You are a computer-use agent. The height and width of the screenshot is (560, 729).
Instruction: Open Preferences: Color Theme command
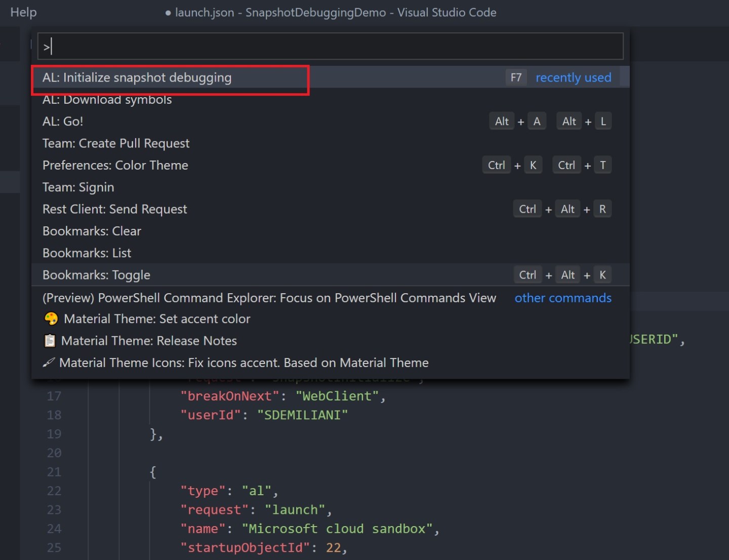[331, 165]
